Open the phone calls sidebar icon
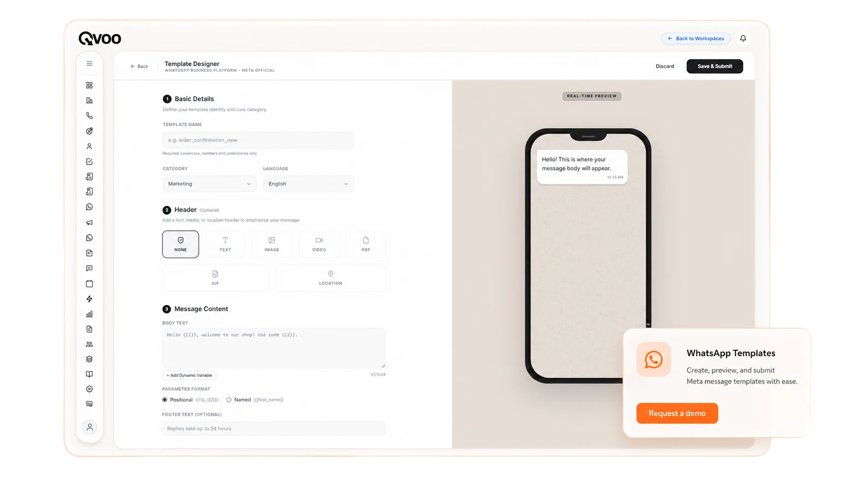868x489 pixels. (x=89, y=115)
